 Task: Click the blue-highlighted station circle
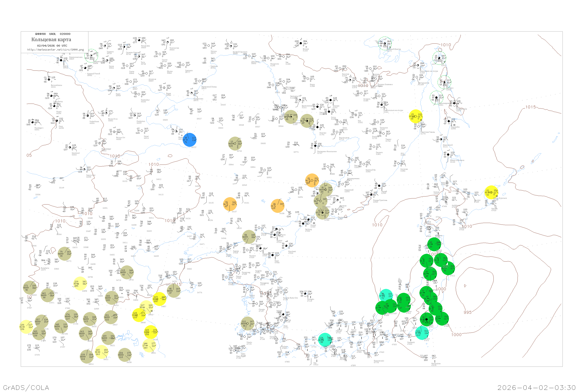190,140
